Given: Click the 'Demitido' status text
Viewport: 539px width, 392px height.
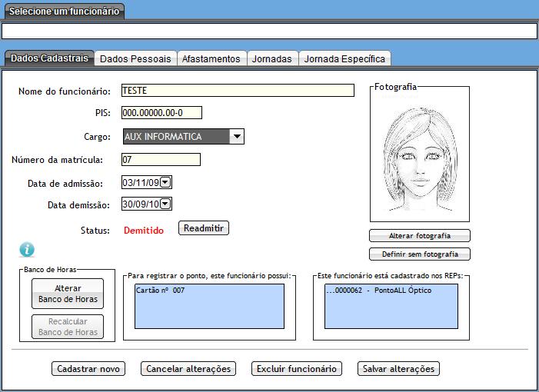Looking at the screenshot, I should (x=144, y=230).
